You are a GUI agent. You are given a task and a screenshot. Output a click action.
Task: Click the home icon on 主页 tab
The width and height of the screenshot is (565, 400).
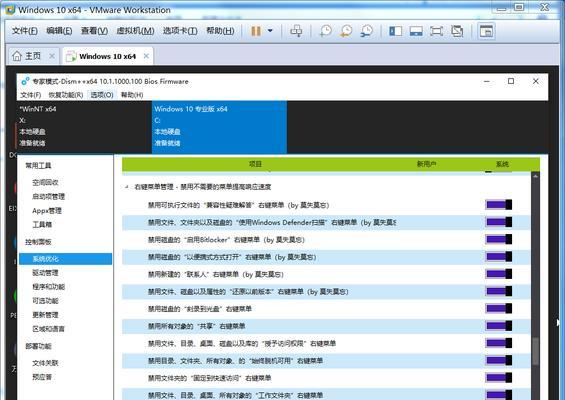point(17,56)
